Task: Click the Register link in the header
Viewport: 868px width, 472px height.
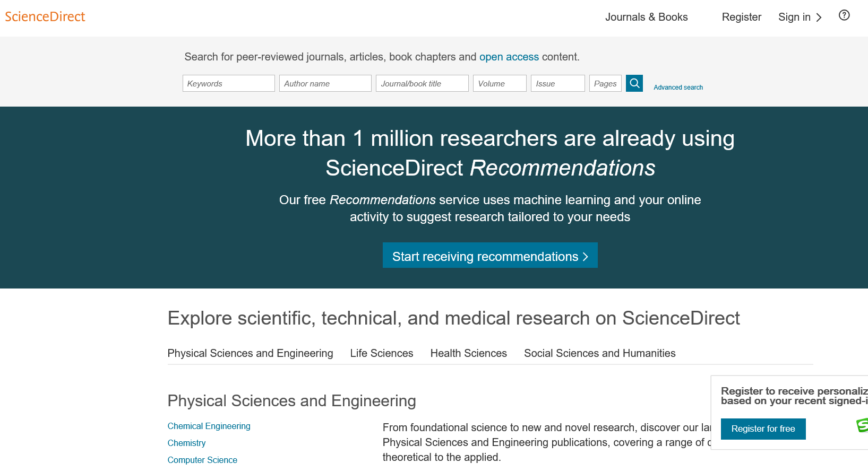Action: 741,17
